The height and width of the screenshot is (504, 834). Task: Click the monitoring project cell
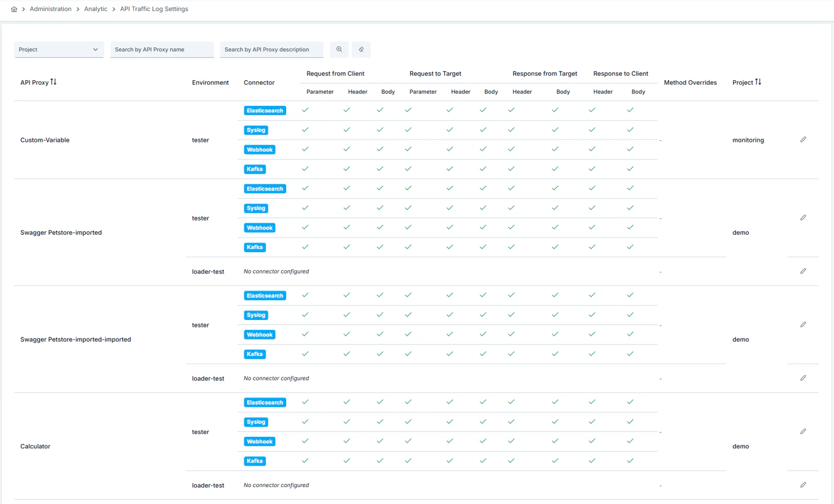(x=748, y=140)
